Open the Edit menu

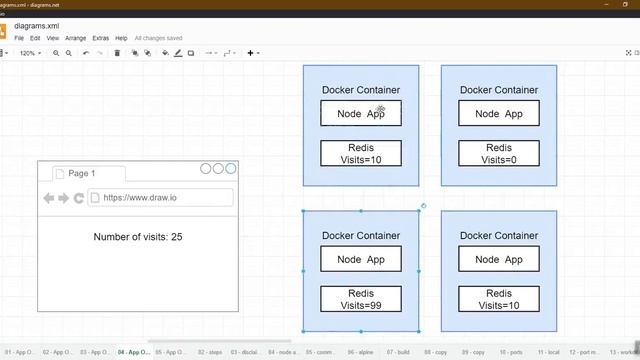[x=35, y=38]
